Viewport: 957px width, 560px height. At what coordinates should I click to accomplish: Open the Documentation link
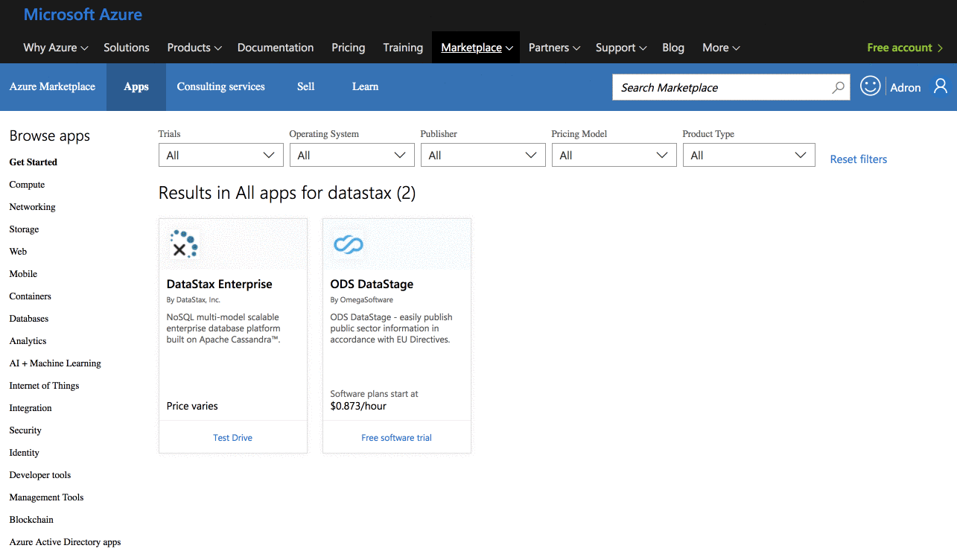pyautogui.click(x=276, y=48)
